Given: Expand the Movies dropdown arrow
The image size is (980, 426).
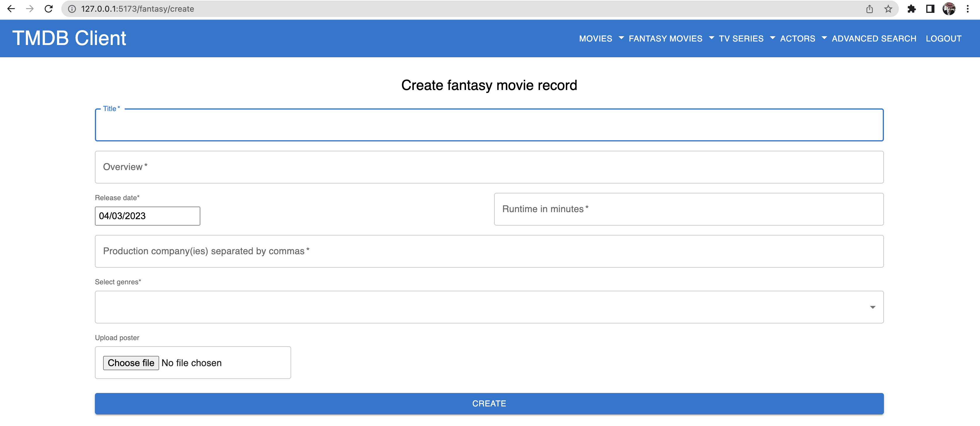Looking at the screenshot, I should coord(621,38).
